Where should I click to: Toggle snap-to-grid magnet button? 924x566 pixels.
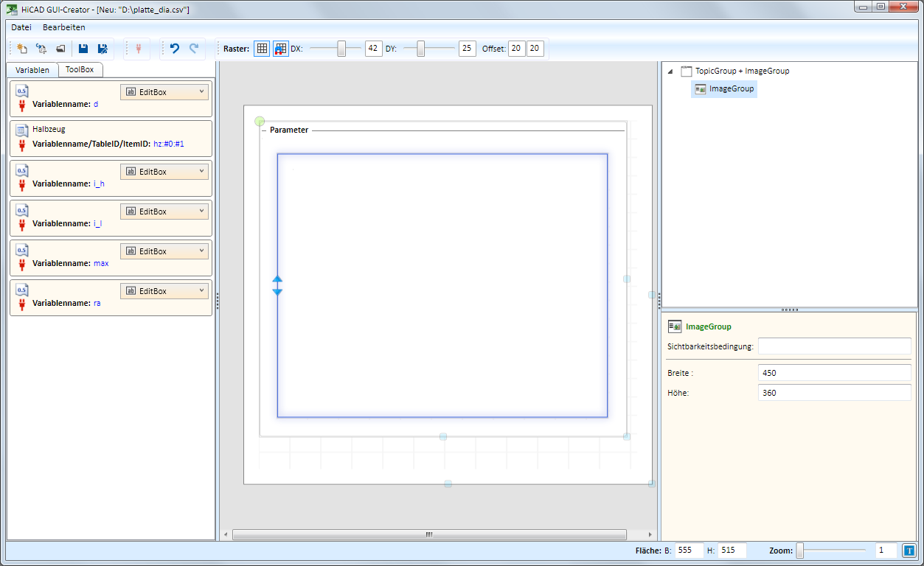(x=281, y=49)
